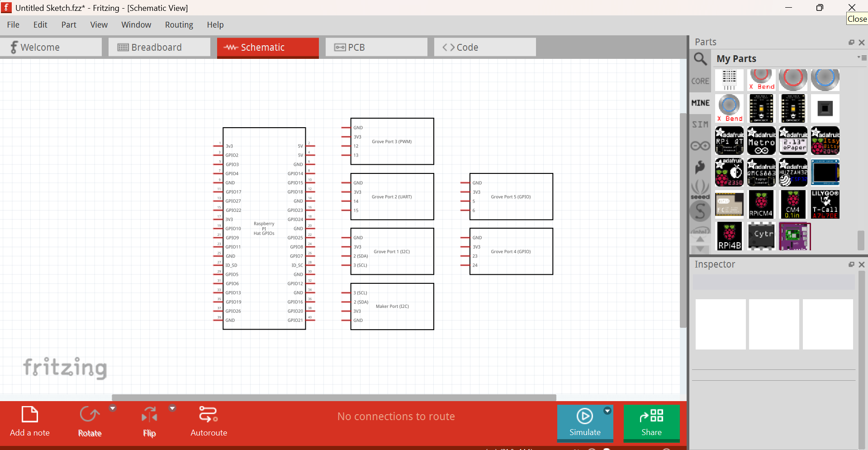The height and width of the screenshot is (450, 868).
Task: Open the View menu
Action: click(x=99, y=25)
